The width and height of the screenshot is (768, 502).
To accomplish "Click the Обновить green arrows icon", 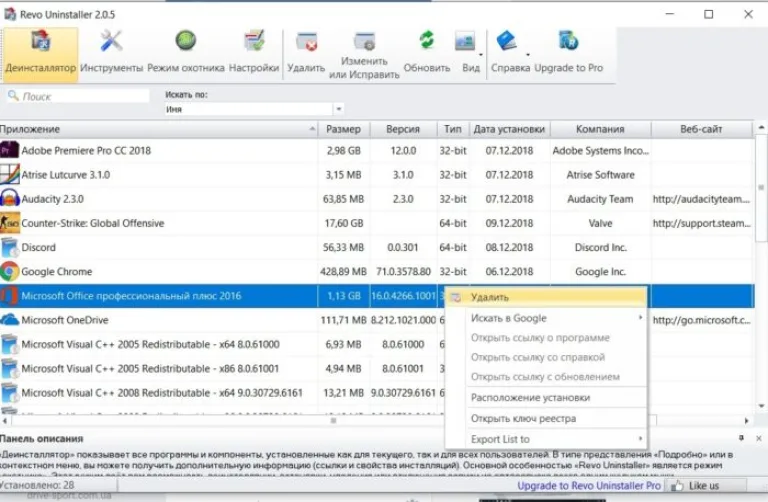I will click(427, 41).
